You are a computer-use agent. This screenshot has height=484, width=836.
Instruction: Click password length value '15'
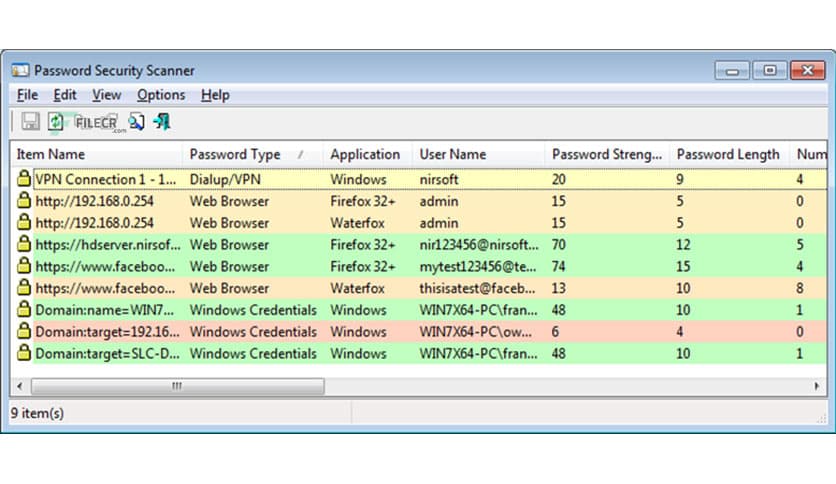point(683,267)
